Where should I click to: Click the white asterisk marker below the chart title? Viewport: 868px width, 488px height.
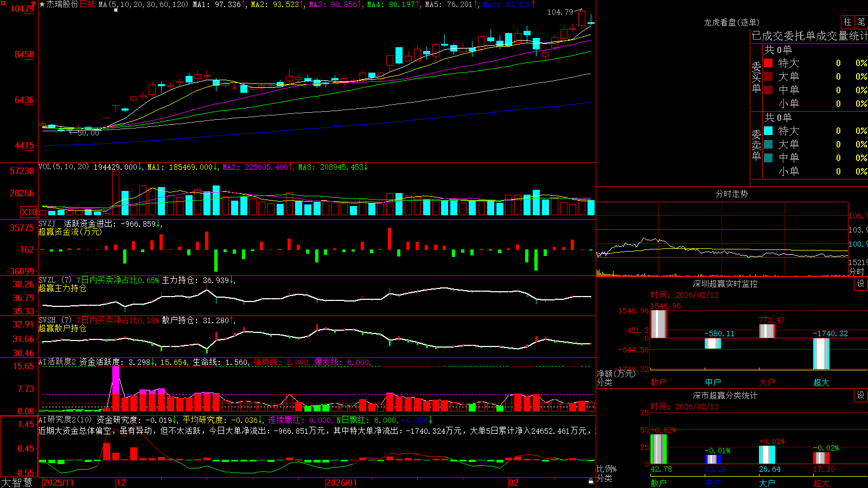tap(116, 10)
